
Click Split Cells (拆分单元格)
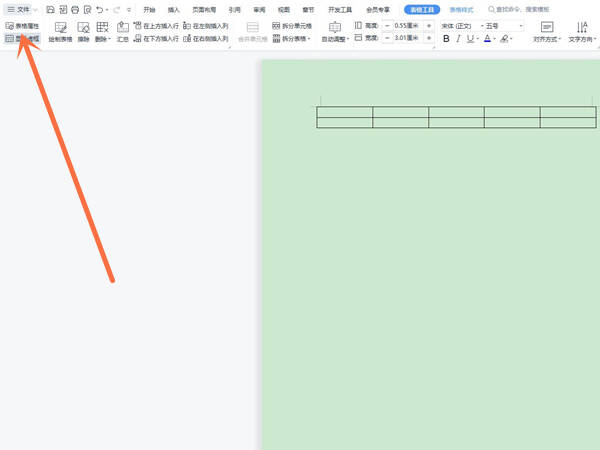click(292, 26)
